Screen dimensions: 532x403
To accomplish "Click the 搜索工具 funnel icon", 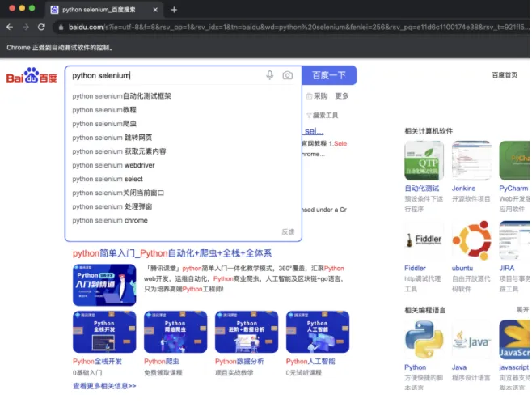I will tap(309, 116).
